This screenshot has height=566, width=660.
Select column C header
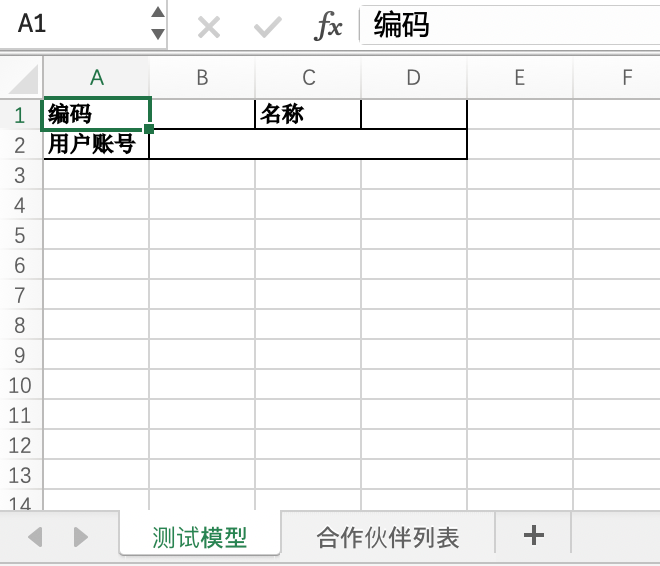(x=308, y=78)
